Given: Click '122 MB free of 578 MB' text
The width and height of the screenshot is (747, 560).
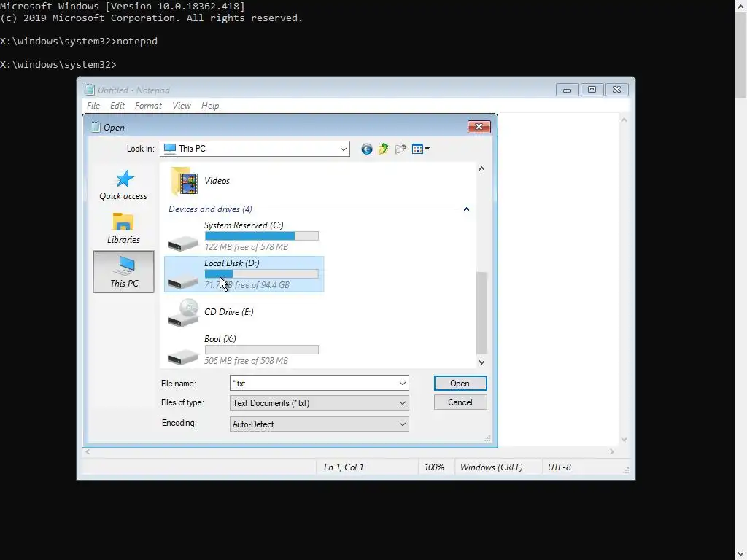Looking at the screenshot, I should pyautogui.click(x=247, y=247).
